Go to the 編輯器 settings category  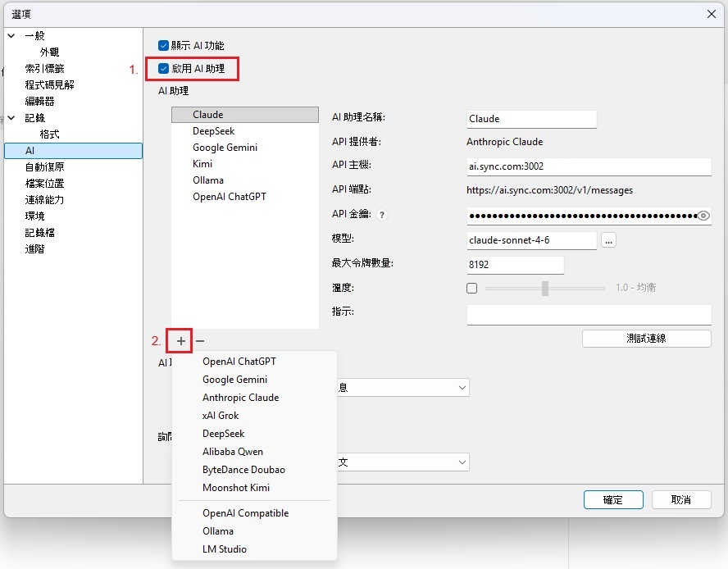[x=39, y=102]
